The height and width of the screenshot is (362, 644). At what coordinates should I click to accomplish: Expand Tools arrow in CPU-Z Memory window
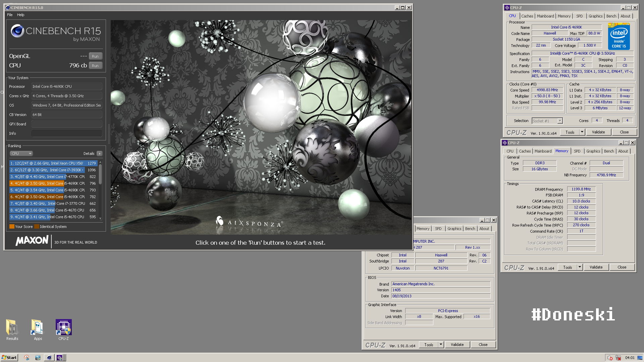(x=580, y=267)
